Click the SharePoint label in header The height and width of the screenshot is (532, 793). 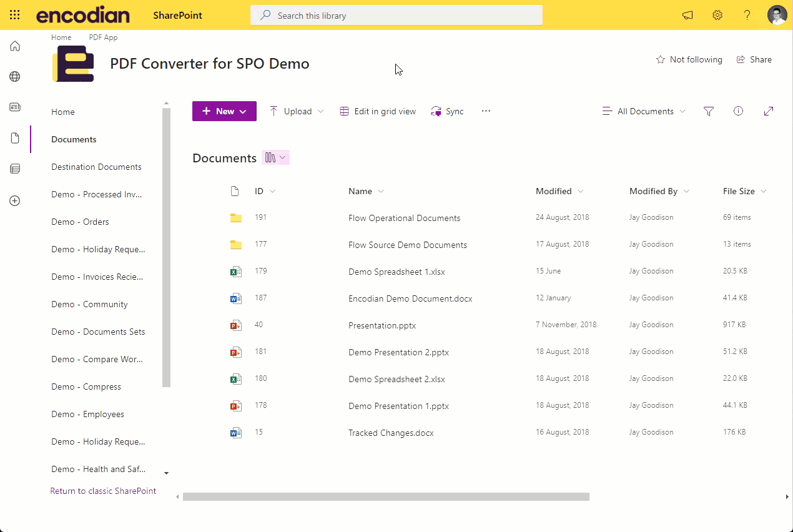pyautogui.click(x=178, y=16)
